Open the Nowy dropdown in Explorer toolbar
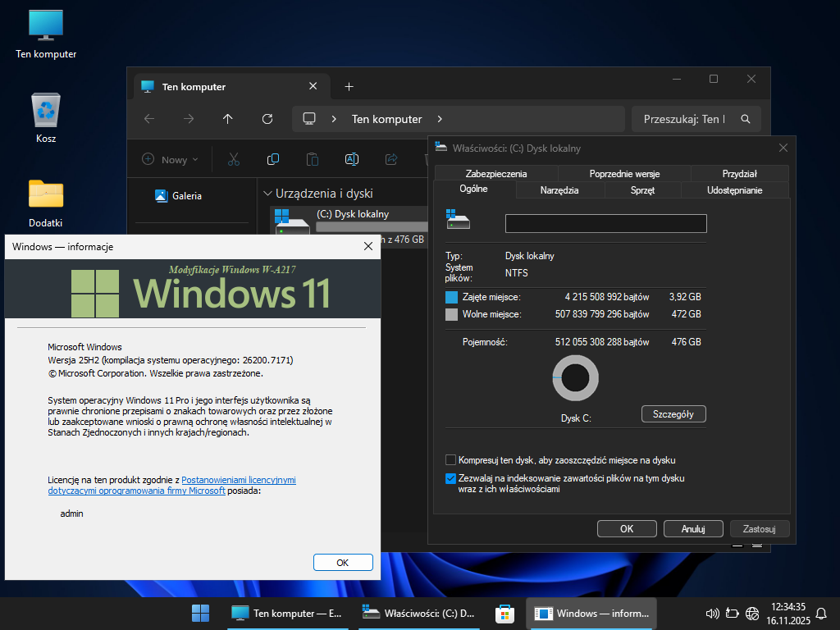This screenshot has height=630, width=840. 171,160
